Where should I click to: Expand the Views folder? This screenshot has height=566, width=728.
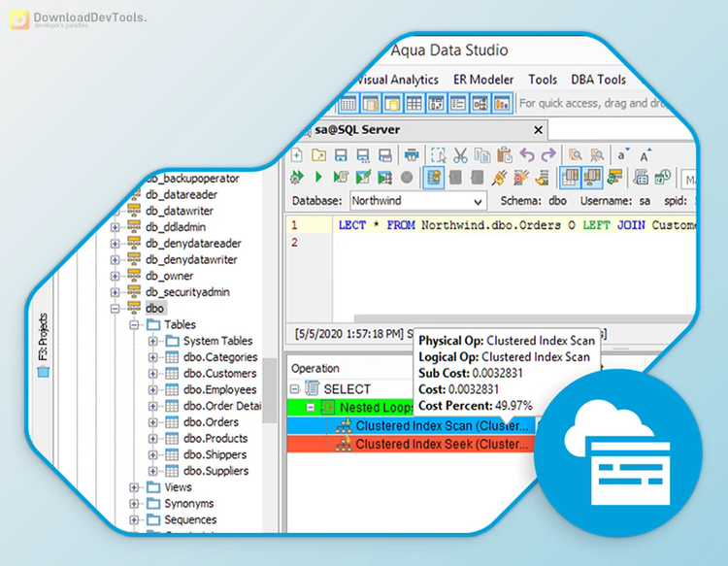pyautogui.click(x=134, y=487)
